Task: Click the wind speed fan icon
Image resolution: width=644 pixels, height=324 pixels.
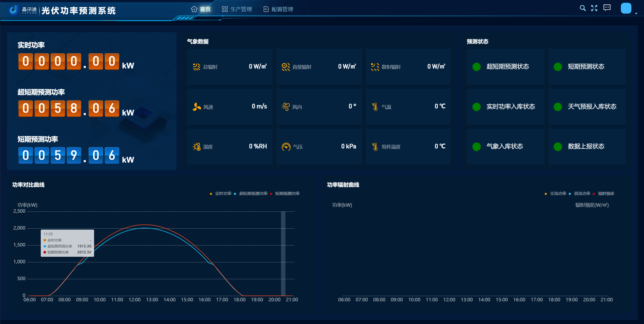Action: [196, 107]
